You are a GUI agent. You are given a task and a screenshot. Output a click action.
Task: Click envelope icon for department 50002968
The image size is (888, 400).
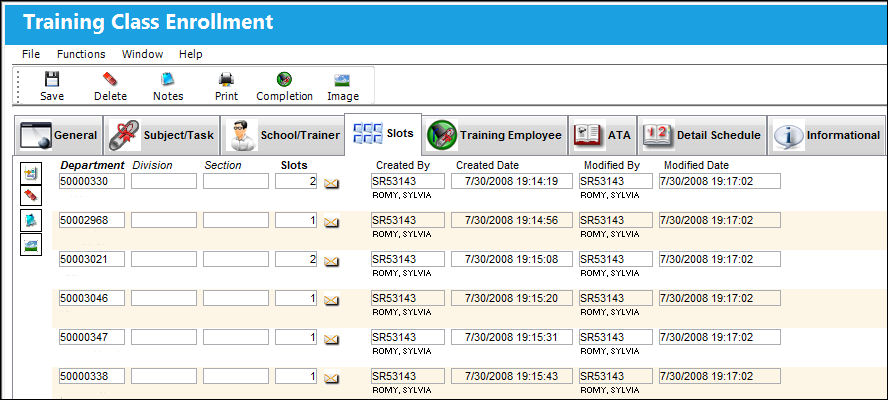331,223
